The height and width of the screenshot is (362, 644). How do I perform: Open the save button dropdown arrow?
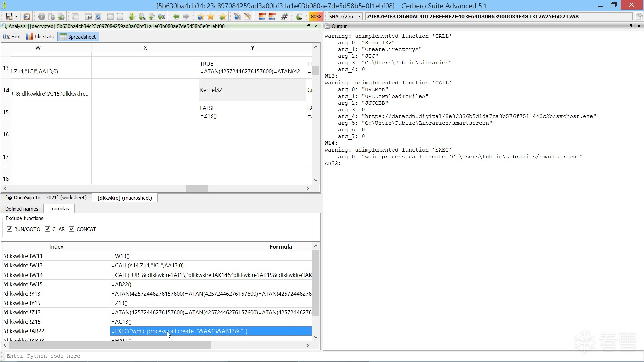[16, 16]
